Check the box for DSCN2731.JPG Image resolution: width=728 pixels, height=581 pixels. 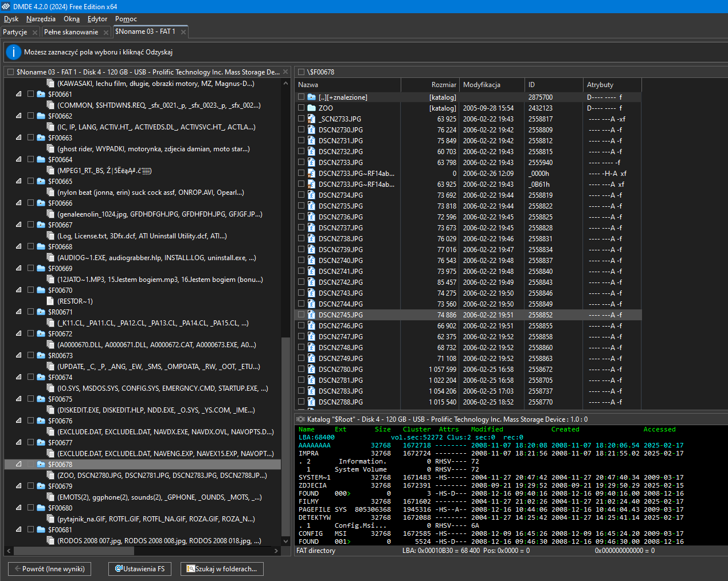(301, 140)
